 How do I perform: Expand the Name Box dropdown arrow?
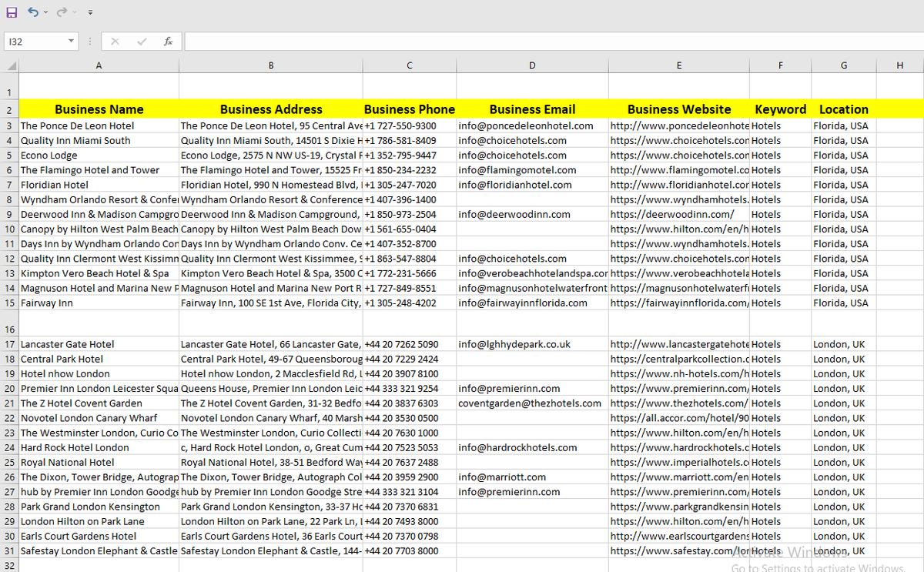pyautogui.click(x=71, y=42)
